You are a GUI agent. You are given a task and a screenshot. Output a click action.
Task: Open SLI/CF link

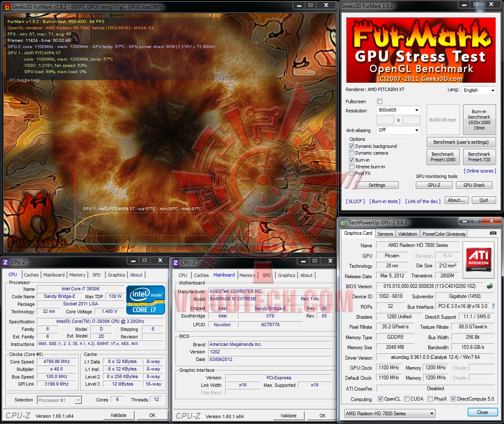(356, 201)
